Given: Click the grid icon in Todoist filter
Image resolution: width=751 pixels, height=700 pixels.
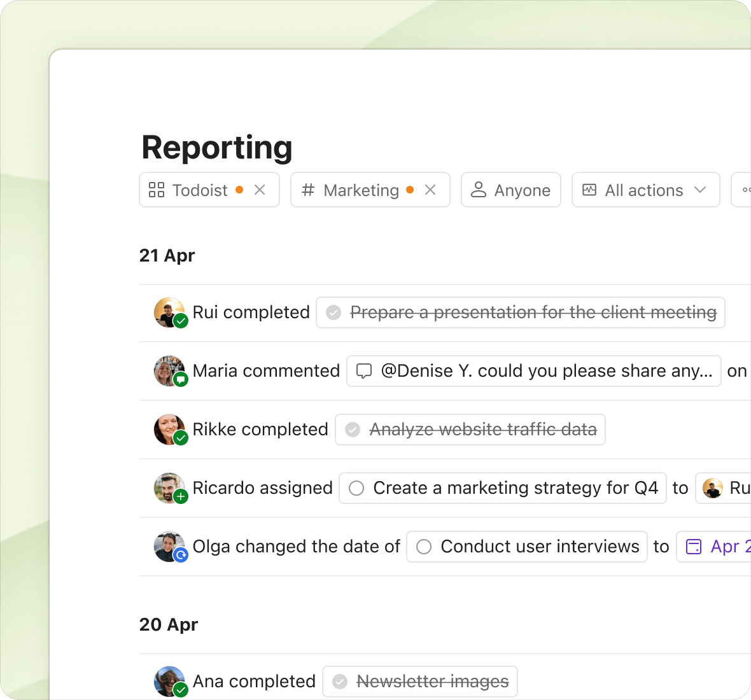Looking at the screenshot, I should pyautogui.click(x=157, y=190).
